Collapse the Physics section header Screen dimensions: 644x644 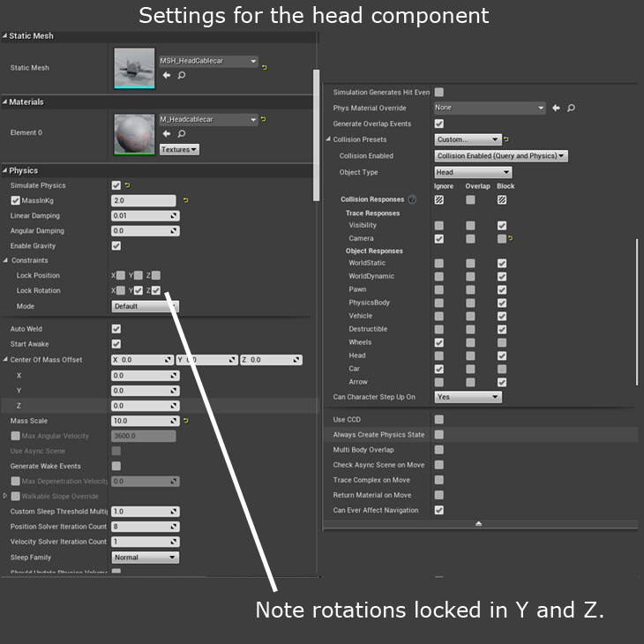point(23,170)
